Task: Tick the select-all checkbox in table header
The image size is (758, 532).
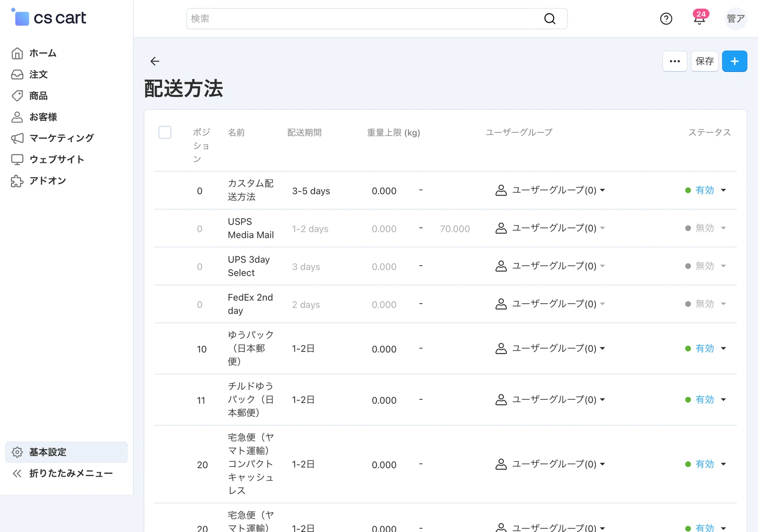Action: [165, 132]
